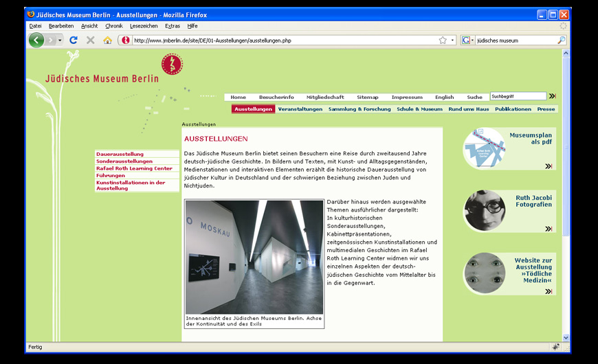Open the Sitemap link

[x=368, y=98]
